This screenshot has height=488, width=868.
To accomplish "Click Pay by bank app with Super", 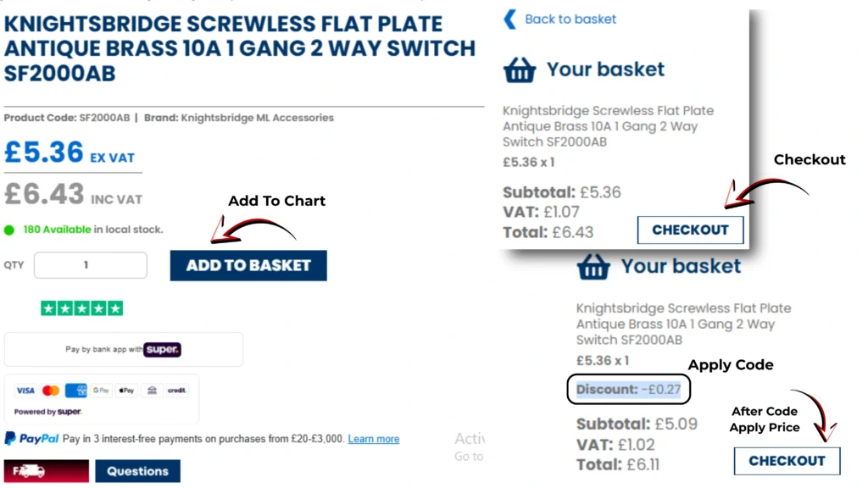I will (124, 349).
